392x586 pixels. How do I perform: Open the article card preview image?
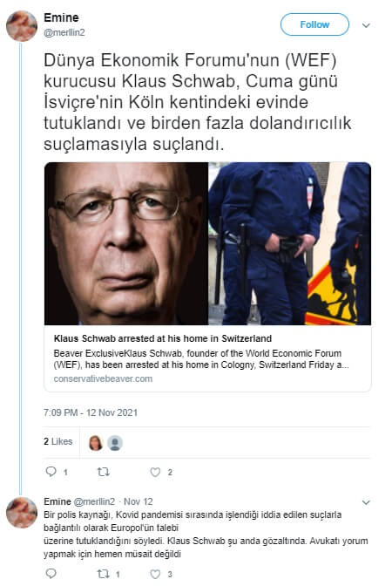[207, 243]
